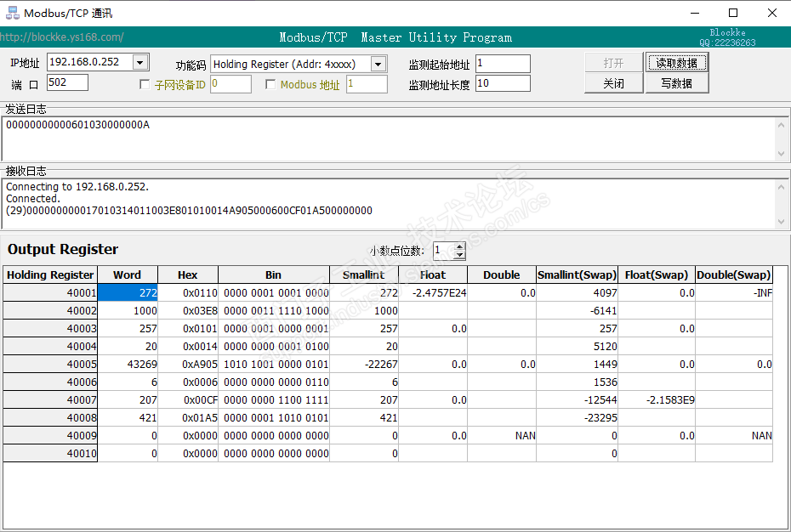Click the 监测地址长度 input field
The width and height of the screenshot is (791, 532).
point(502,83)
